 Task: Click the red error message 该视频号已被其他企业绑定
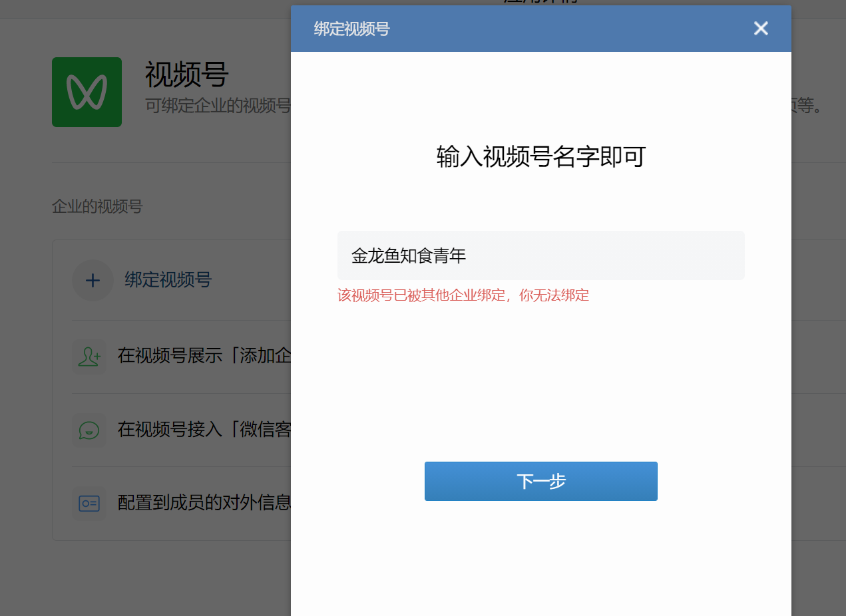(x=463, y=295)
